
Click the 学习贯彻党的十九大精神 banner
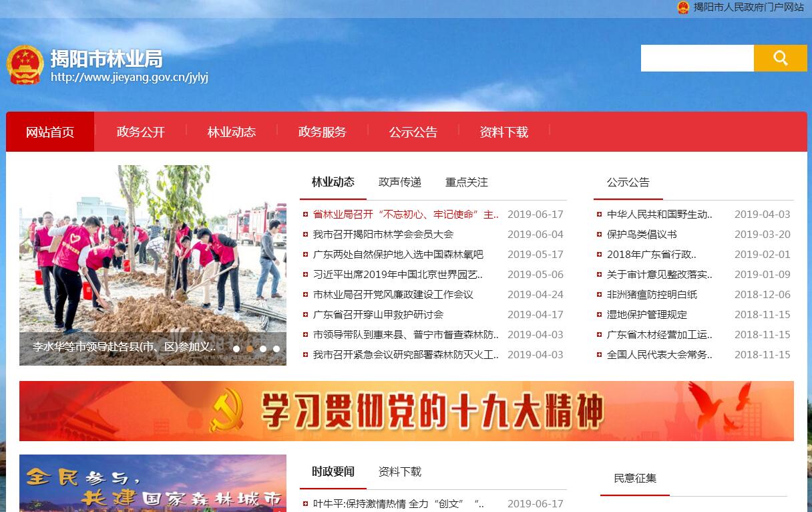click(406, 410)
